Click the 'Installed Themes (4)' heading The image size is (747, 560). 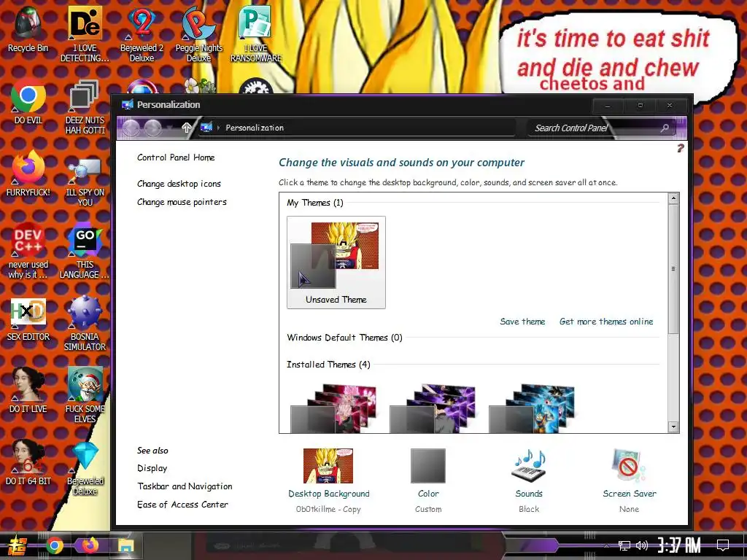[x=328, y=365]
